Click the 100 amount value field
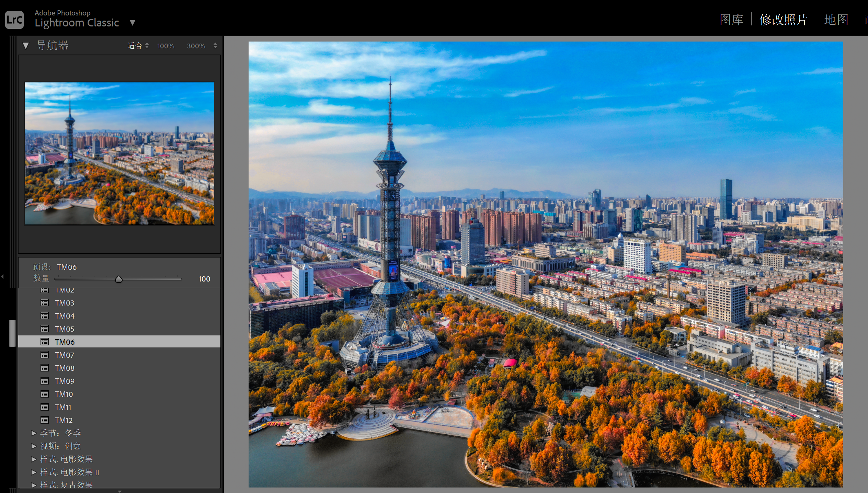The height and width of the screenshot is (493, 868). pyautogui.click(x=204, y=279)
